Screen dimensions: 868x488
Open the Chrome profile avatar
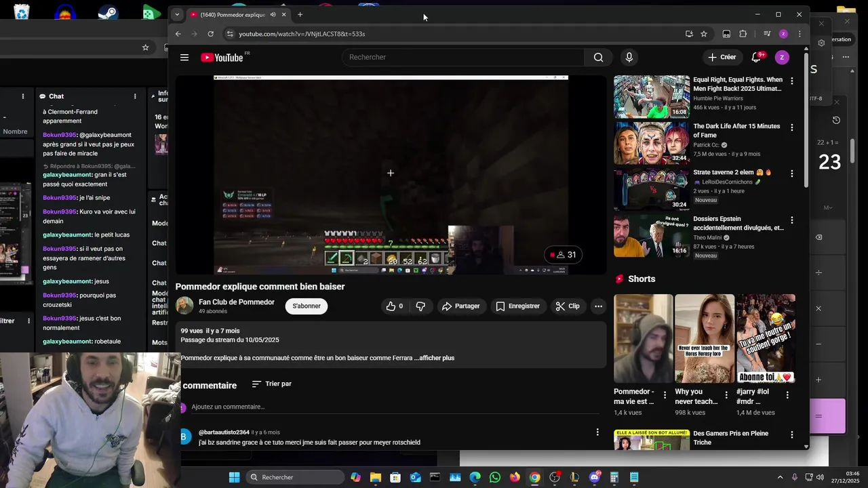(x=783, y=34)
